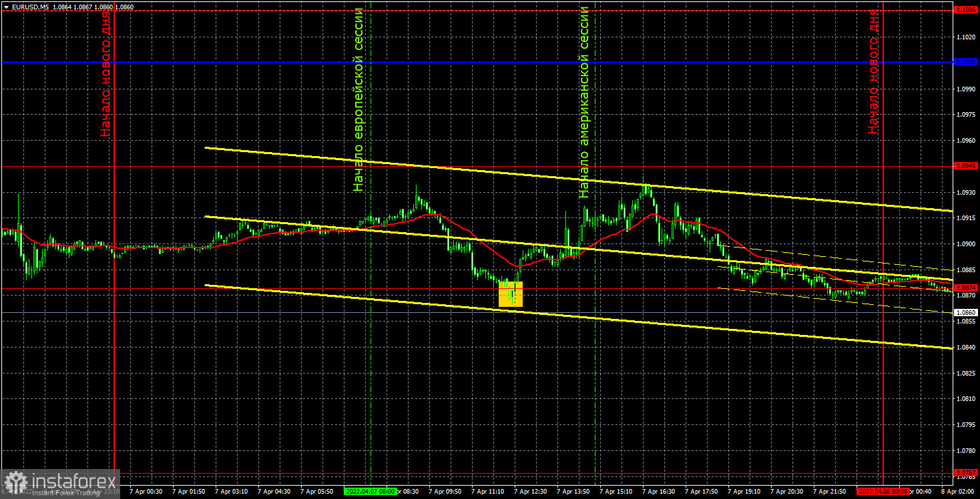Click the 1.1020 price scale value
The image size is (980, 499).
[965, 36]
